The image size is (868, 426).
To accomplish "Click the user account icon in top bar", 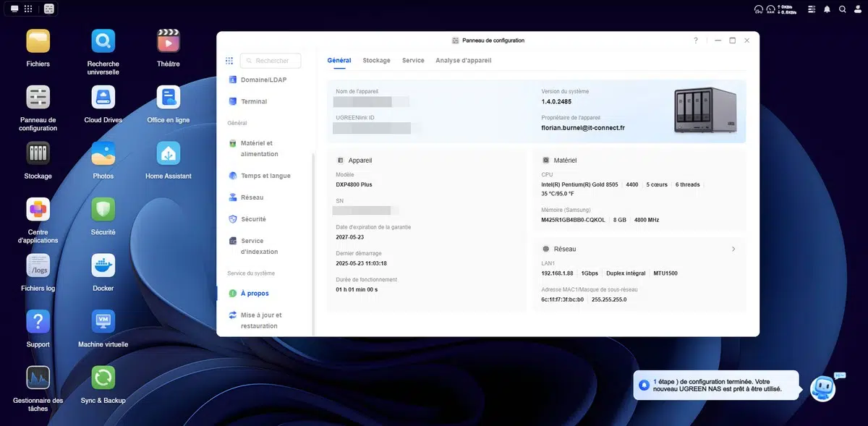I will (857, 9).
